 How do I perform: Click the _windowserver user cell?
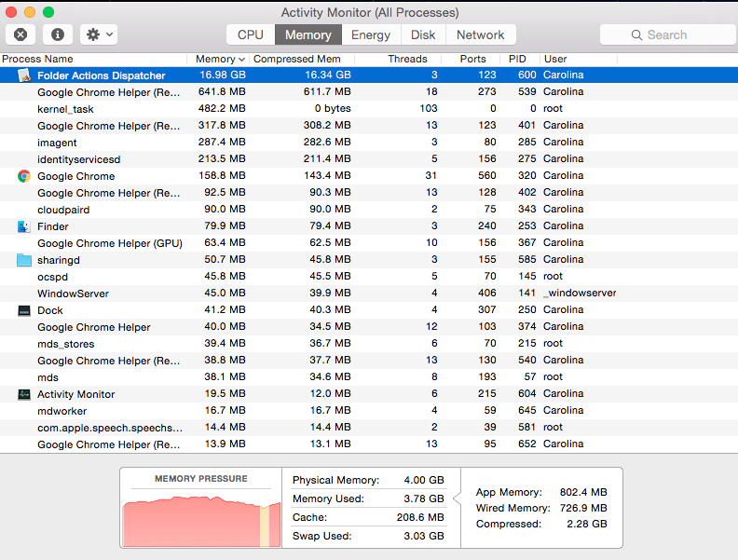click(580, 293)
